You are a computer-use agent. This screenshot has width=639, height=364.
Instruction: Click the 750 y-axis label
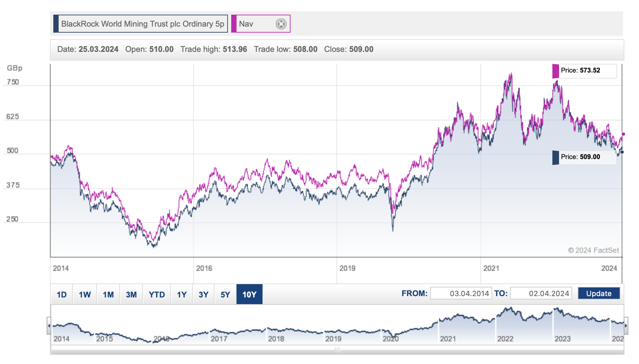pos(13,82)
